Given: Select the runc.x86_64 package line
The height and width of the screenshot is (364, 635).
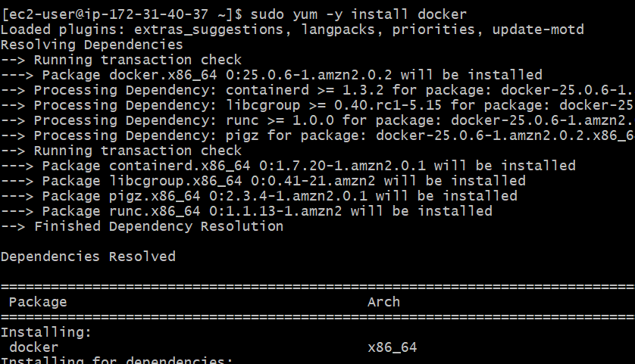Looking at the screenshot, I should pos(246,211).
